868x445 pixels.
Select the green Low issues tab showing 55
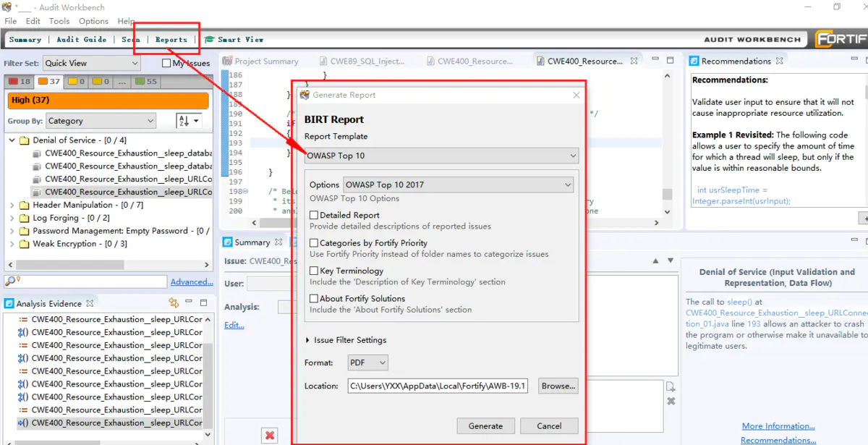coord(147,82)
